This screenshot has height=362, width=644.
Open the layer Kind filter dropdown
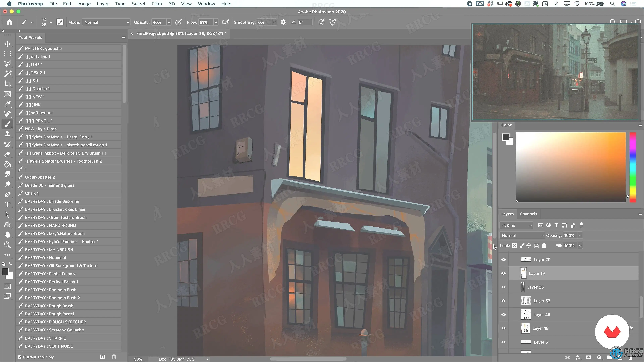pos(517,225)
